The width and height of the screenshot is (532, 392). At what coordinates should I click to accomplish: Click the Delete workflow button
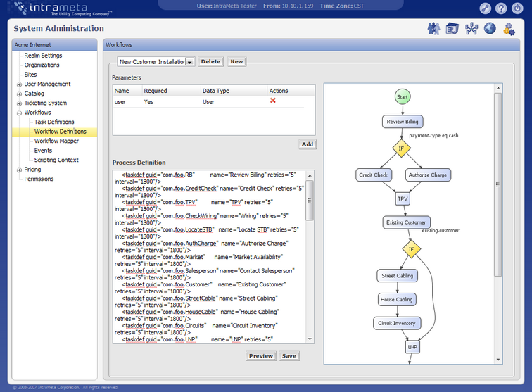(210, 61)
